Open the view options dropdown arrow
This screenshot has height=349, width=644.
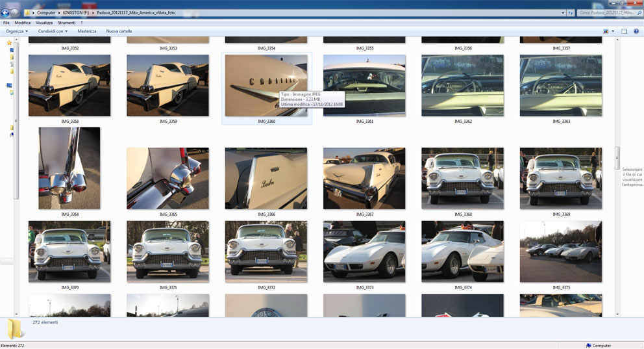[x=613, y=31]
